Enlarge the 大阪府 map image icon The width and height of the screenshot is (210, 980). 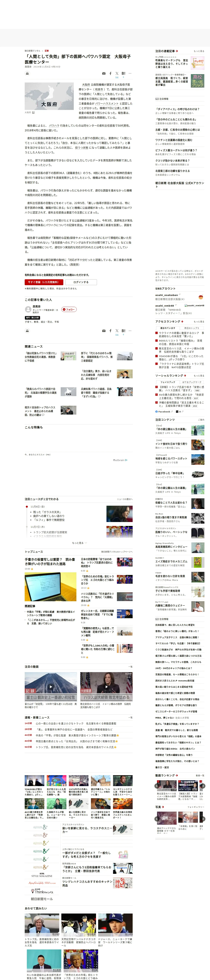click(x=33, y=113)
